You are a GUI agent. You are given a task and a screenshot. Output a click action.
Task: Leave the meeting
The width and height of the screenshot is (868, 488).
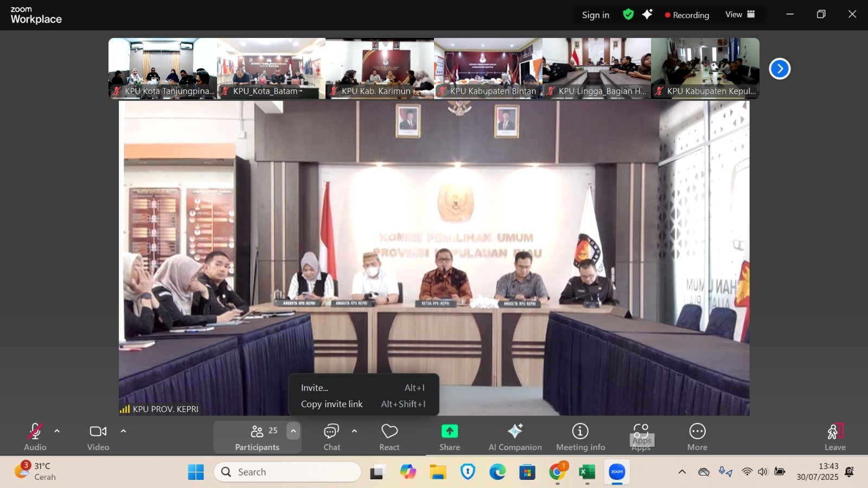tap(834, 436)
